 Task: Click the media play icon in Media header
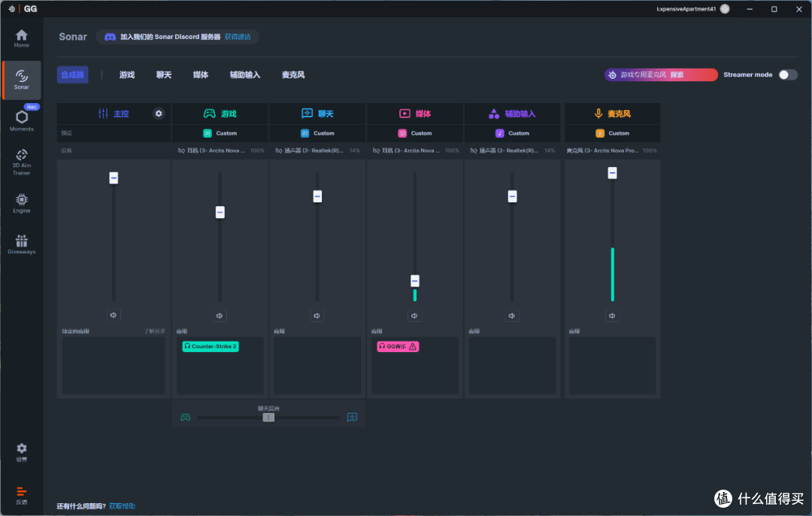click(404, 114)
